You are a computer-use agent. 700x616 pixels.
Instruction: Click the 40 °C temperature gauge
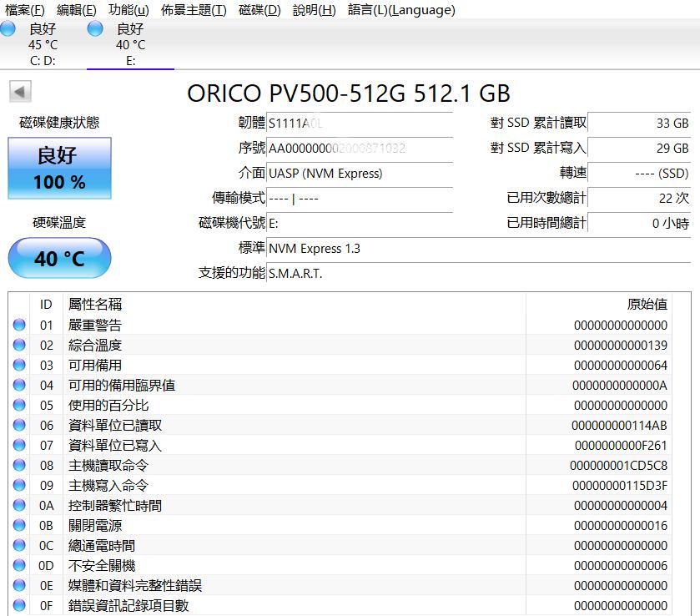[x=58, y=258]
